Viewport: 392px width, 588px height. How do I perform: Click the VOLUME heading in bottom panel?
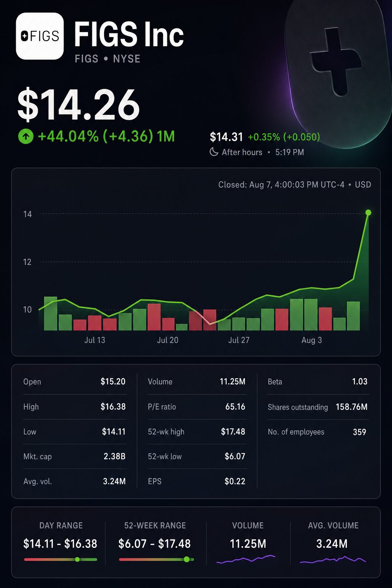[x=248, y=526]
